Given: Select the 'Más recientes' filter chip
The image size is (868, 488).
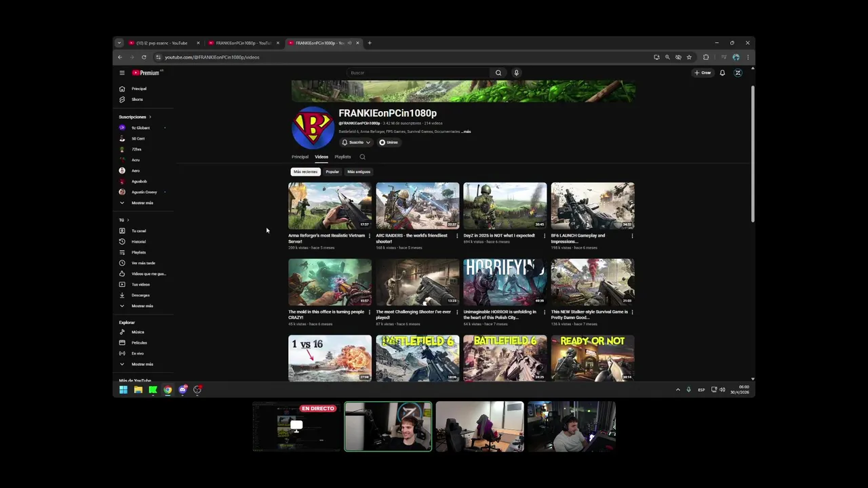Looking at the screenshot, I should tap(305, 171).
